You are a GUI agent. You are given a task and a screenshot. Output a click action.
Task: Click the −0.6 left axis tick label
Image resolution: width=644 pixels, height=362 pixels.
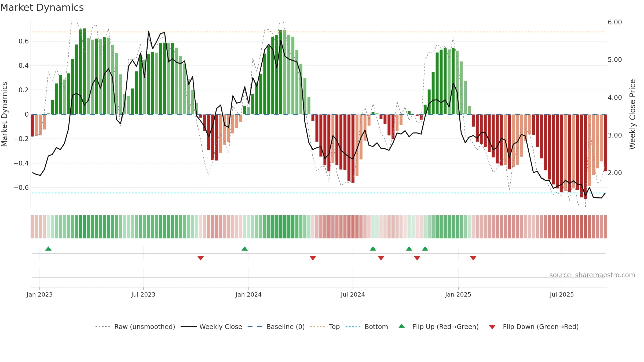[21, 187]
